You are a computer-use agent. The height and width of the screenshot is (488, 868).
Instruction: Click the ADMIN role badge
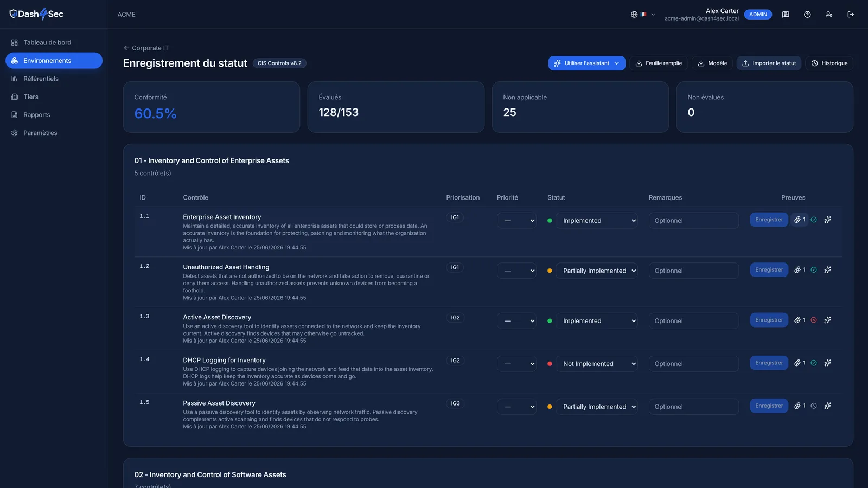point(758,15)
